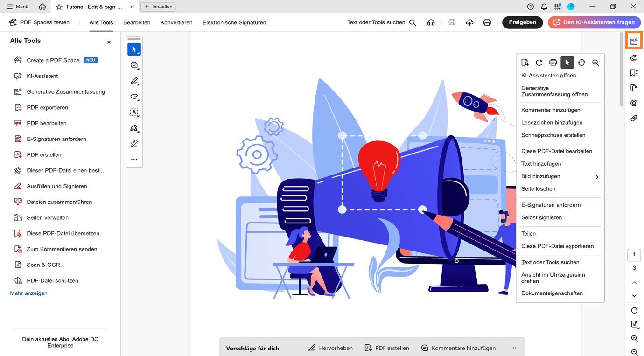Close the Alle Tools panel
The height and width of the screenshot is (356, 644).
tap(109, 42)
